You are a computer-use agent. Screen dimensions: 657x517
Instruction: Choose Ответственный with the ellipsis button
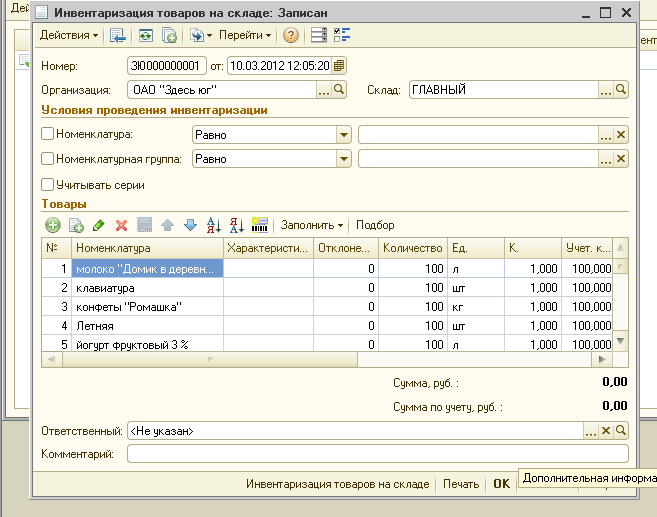pyautogui.click(x=590, y=431)
